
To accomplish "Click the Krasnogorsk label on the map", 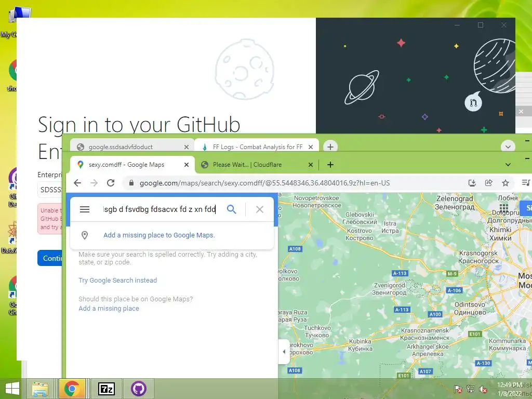I will click(x=478, y=257).
